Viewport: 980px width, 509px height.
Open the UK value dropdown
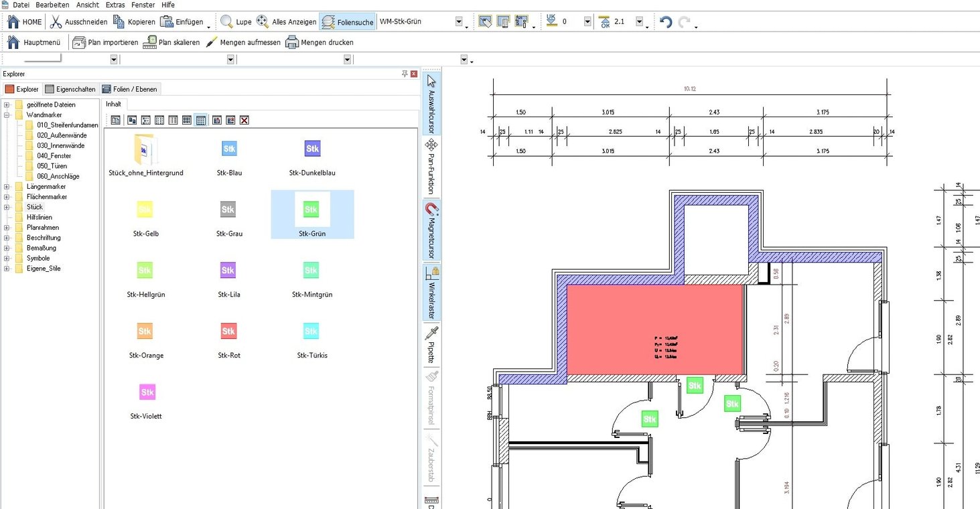tap(587, 22)
